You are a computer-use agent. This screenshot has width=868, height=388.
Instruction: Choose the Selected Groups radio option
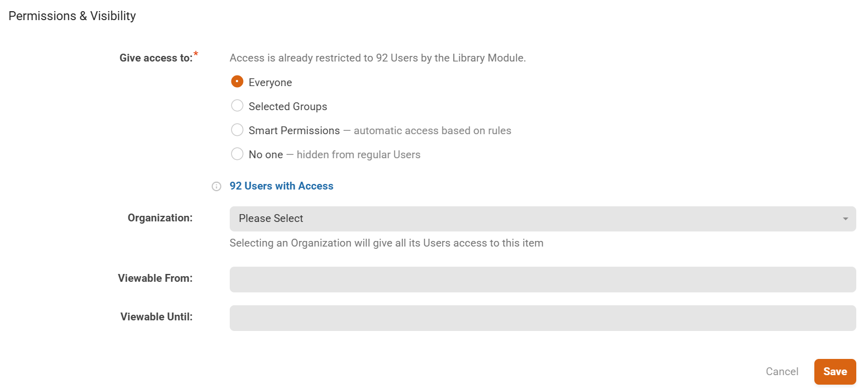pos(237,106)
